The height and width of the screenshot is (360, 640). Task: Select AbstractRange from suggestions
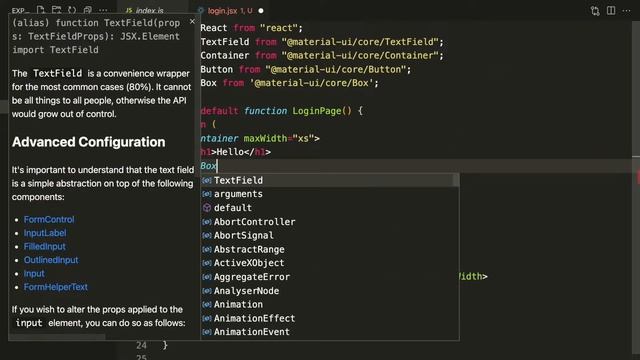tap(330, 249)
